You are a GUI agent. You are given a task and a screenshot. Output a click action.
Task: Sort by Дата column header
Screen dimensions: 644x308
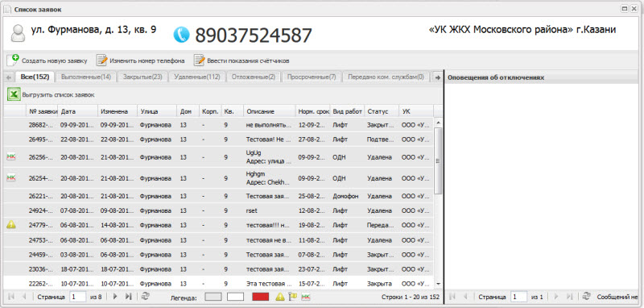click(x=78, y=111)
